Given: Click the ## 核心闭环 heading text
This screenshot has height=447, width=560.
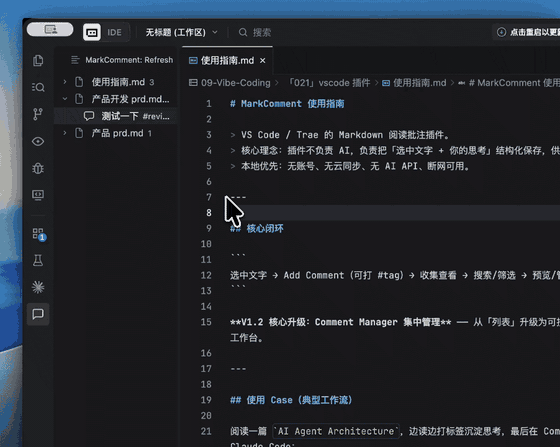Looking at the screenshot, I should pyautogui.click(x=257, y=228).
